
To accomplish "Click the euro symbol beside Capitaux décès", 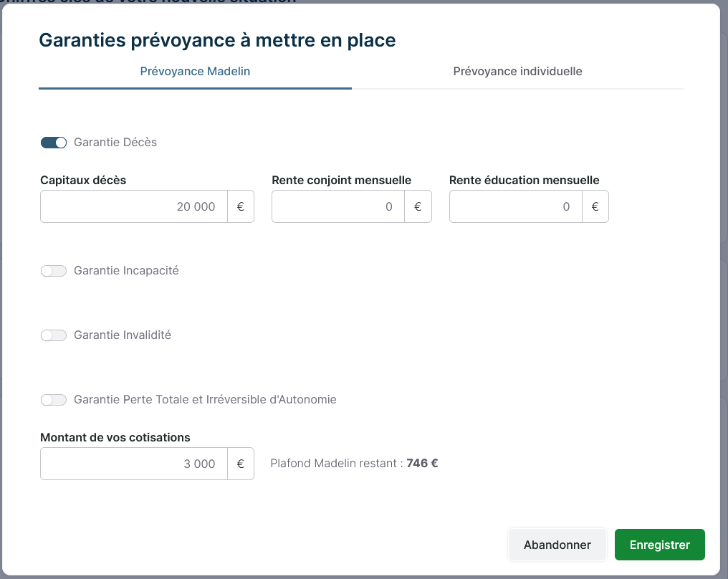I will [241, 206].
